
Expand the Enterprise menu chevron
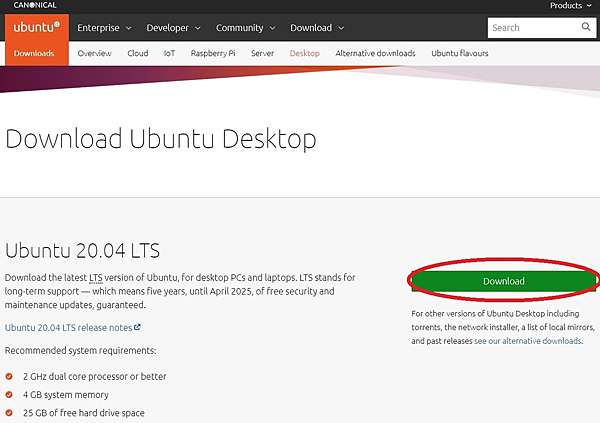pos(129,28)
